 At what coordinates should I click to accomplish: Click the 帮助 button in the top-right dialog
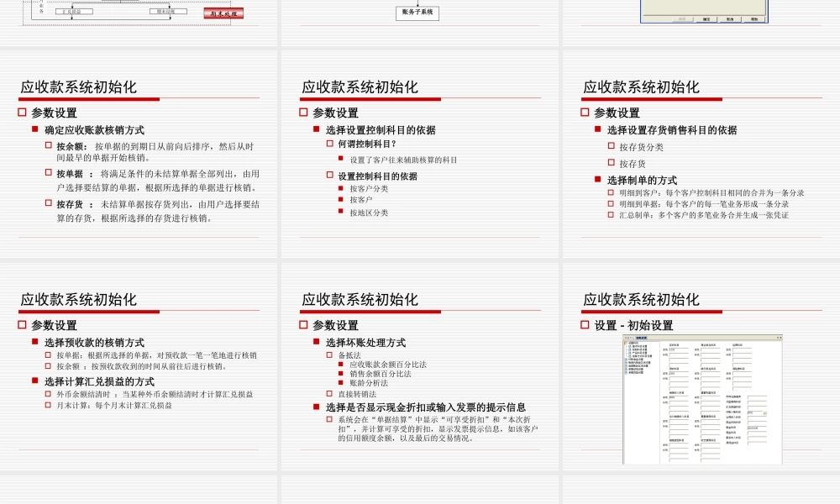(x=754, y=19)
